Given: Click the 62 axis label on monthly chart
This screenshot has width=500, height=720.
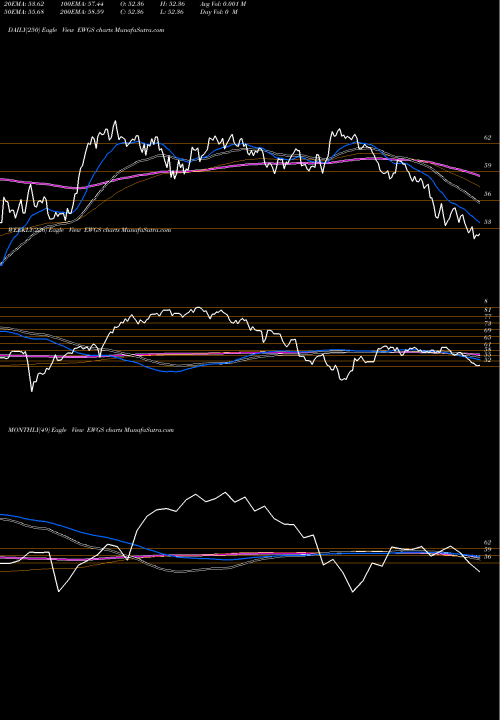Looking at the screenshot, I should click(x=488, y=543).
